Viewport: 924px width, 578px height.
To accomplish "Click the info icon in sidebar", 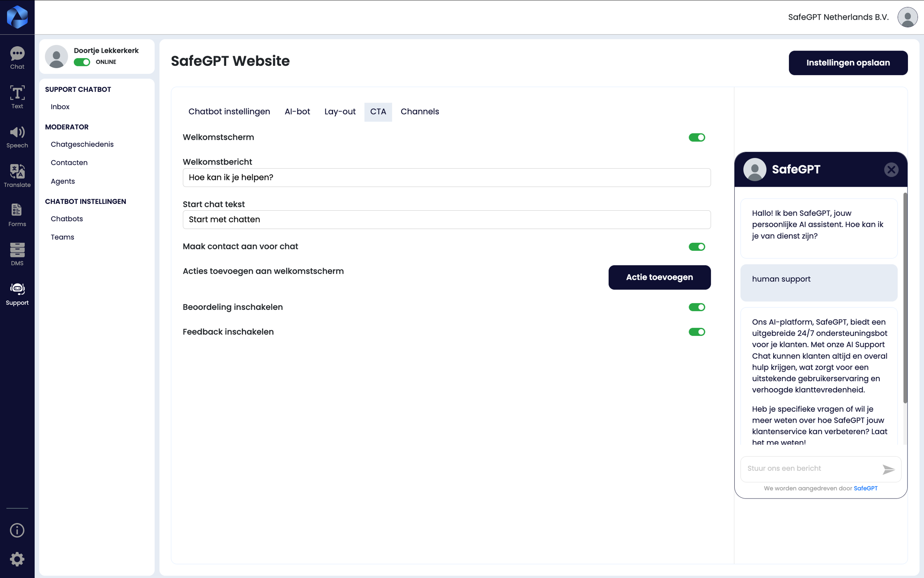I will click(17, 530).
